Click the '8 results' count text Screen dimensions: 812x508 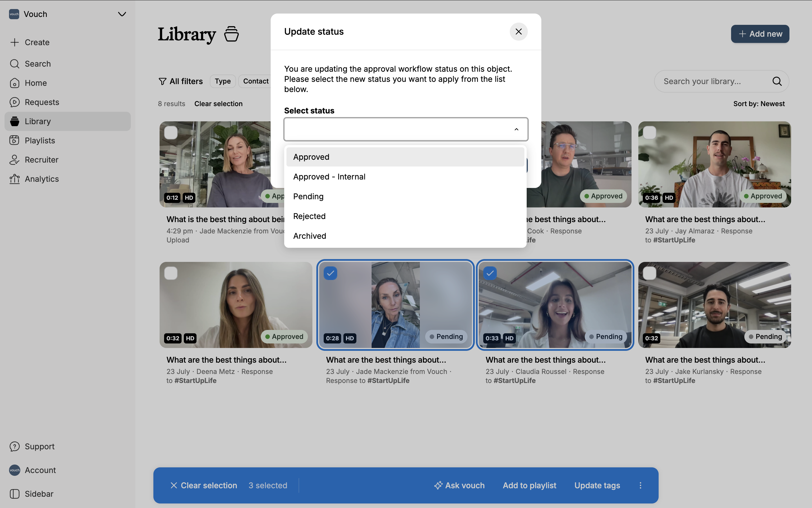click(x=171, y=104)
